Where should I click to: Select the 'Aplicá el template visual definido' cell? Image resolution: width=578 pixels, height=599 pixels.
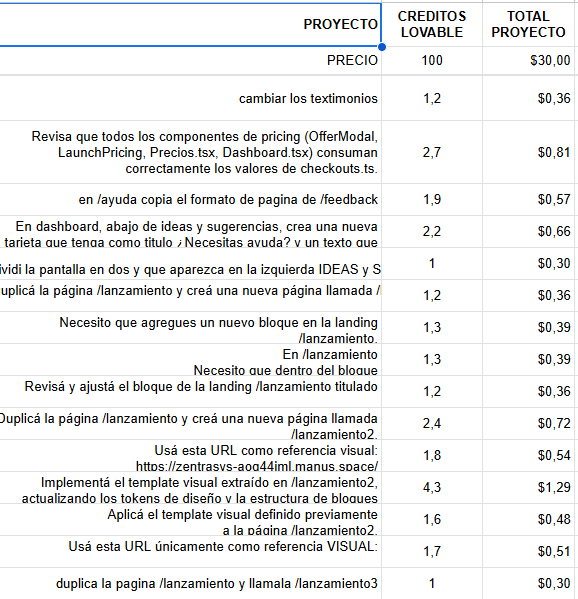(190, 520)
